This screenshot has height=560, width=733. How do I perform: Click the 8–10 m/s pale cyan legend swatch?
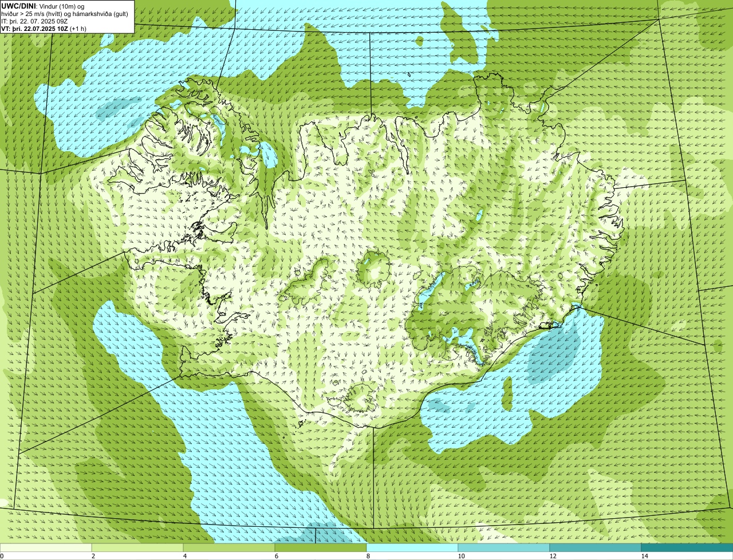point(412,547)
